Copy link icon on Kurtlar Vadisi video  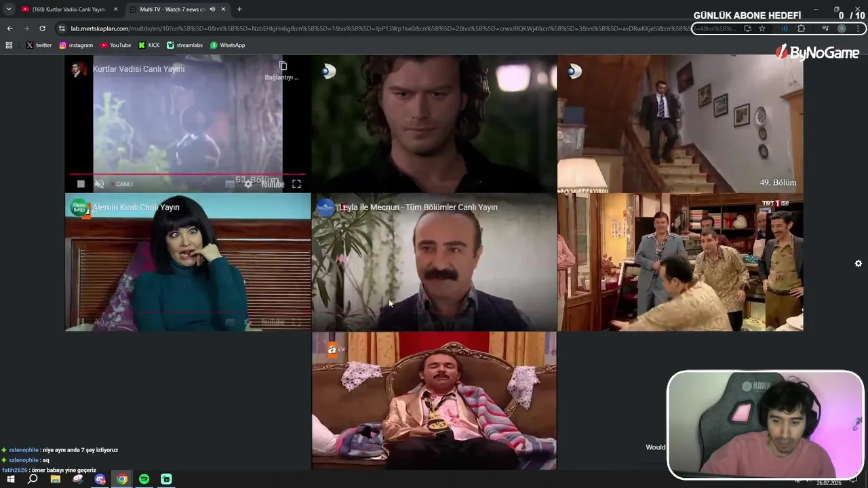pos(283,66)
